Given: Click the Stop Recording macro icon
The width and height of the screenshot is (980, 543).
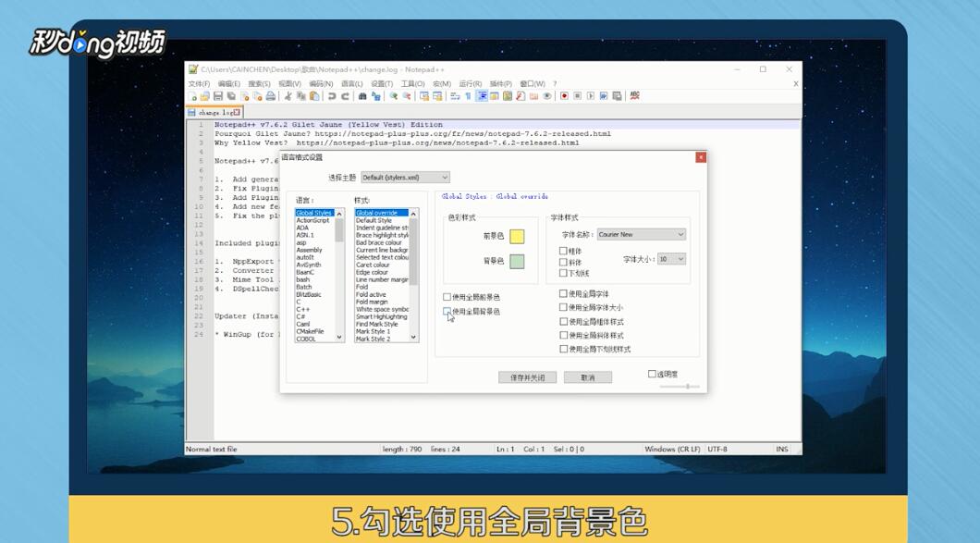Looking at the screenshot, I should [x=578, y=96].
